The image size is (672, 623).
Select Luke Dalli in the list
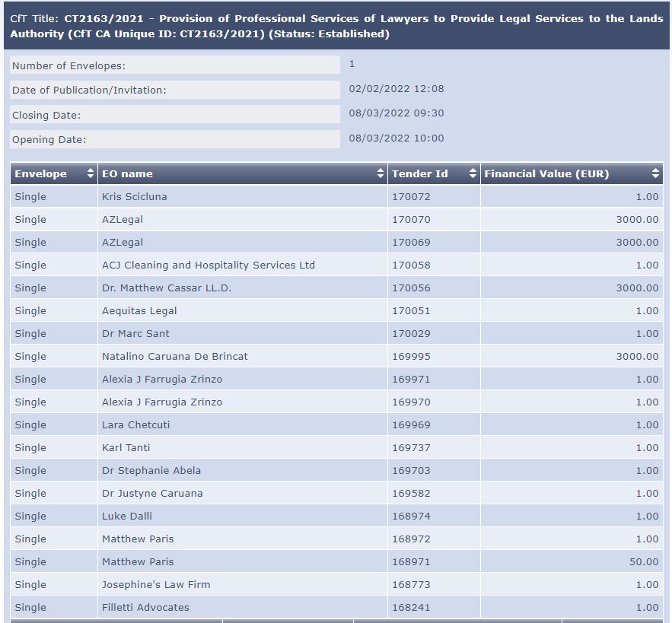click(127, 516)
